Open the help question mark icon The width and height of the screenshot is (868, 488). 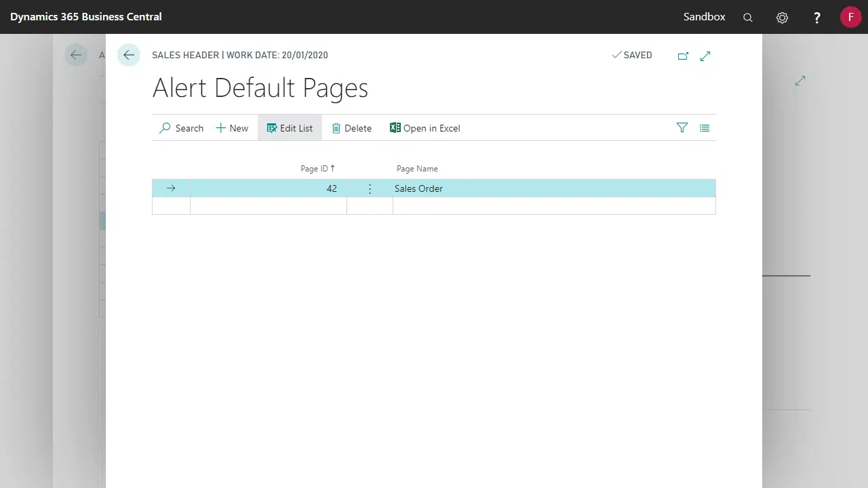tap(817, 18)
